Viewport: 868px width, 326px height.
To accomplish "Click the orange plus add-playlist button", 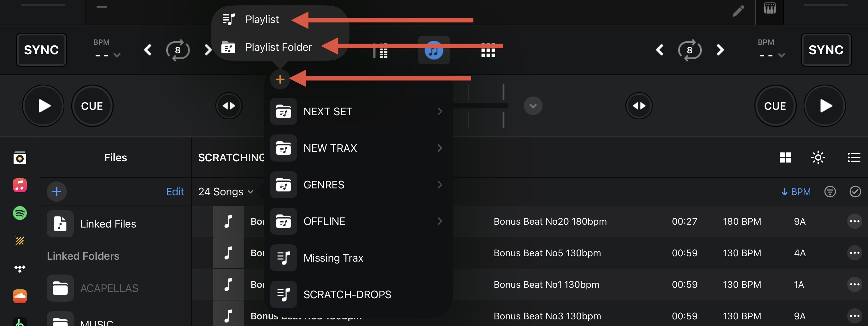I will pos(280,79).
